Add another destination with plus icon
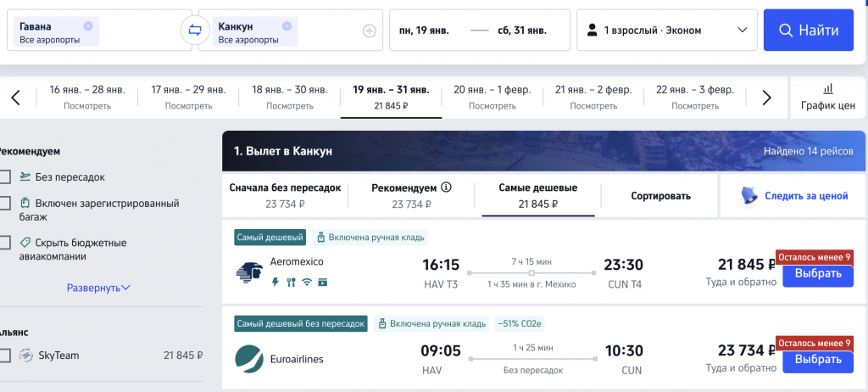This screenshot has width=868, height=392. click(369, 31)
